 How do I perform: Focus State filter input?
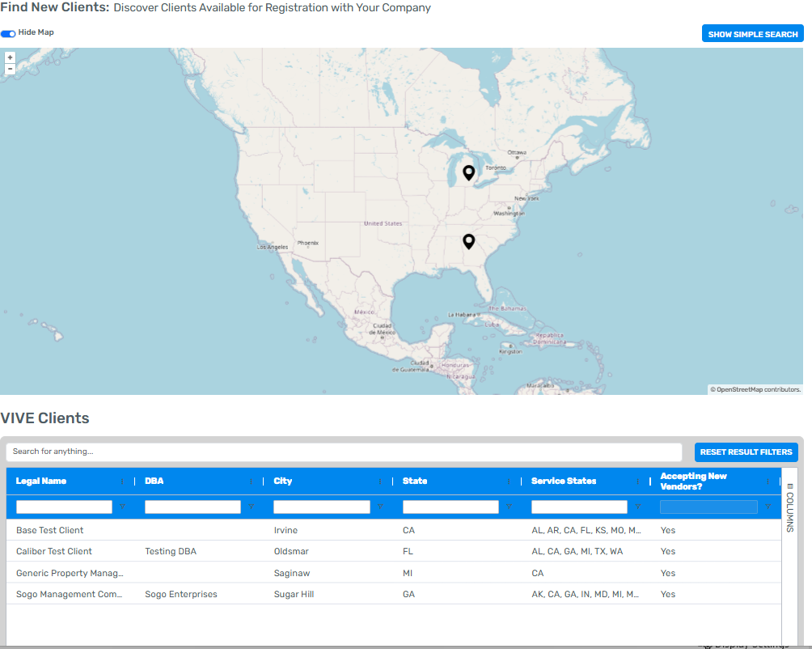[450, 507]
